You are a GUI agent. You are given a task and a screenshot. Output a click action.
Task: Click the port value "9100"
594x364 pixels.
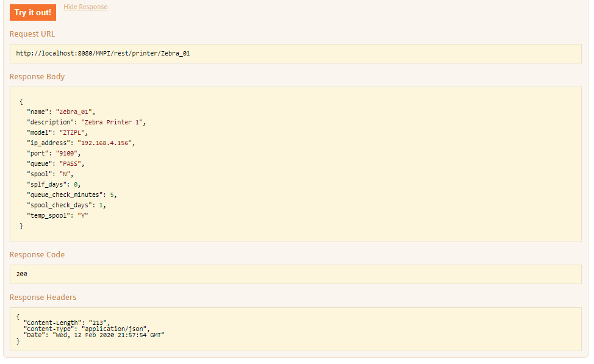pos(66,154)
